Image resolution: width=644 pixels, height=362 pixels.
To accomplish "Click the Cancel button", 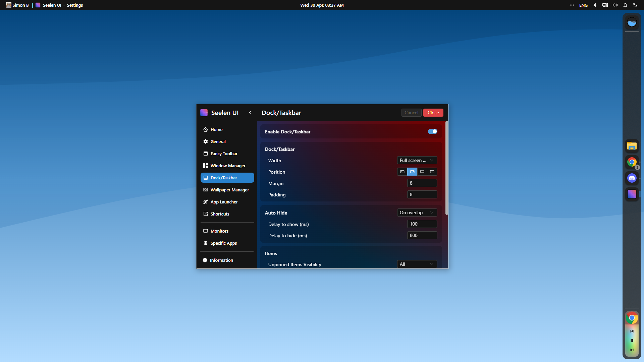I will pyautogui.click(x=411, y=113).
